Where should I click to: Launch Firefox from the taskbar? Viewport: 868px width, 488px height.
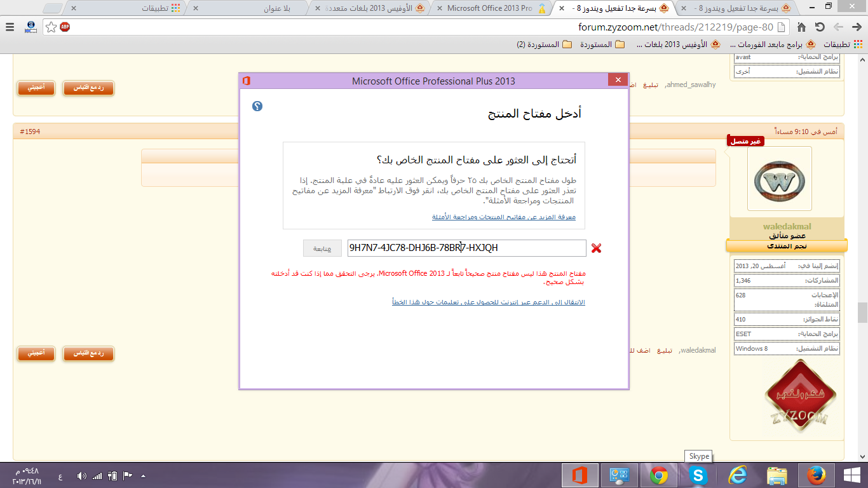tap(816, 475)
